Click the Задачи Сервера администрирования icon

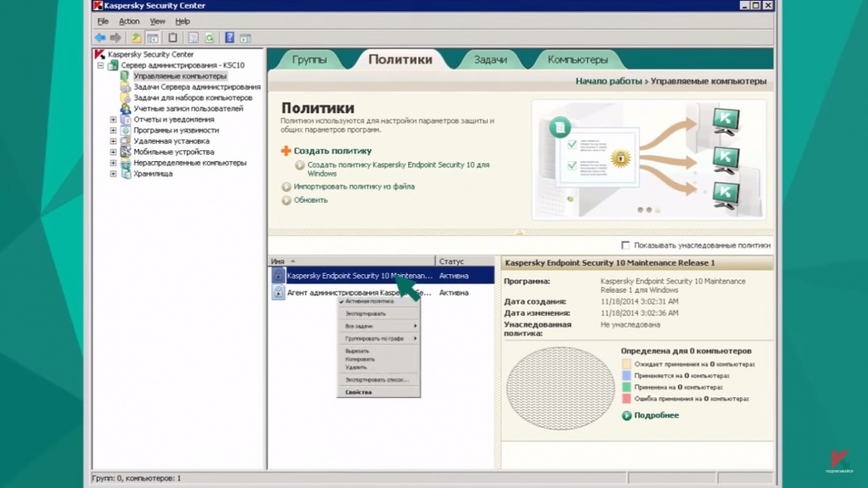click(126, 87)
